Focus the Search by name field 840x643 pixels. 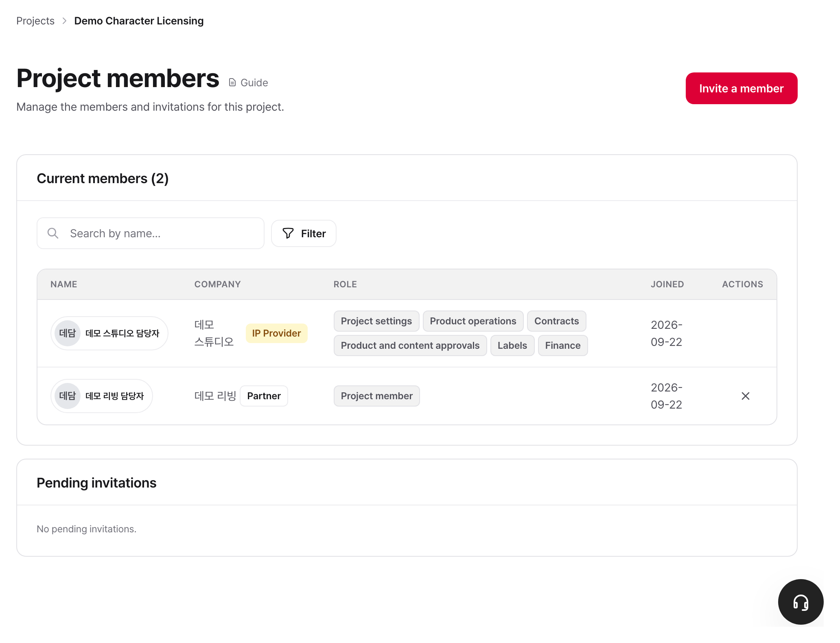point(151,233)
